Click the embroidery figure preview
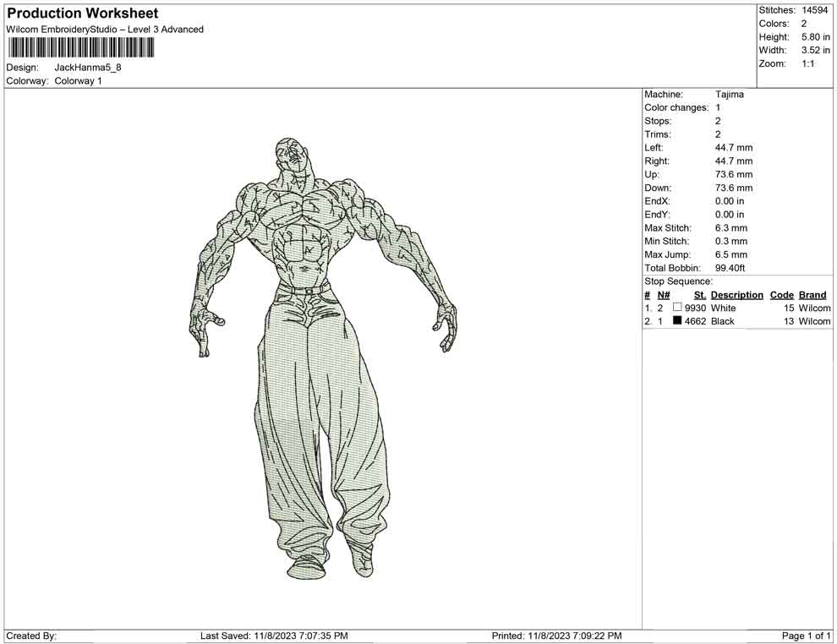Image resolution: width=837 pixels, height=644 pixels. 322,358
